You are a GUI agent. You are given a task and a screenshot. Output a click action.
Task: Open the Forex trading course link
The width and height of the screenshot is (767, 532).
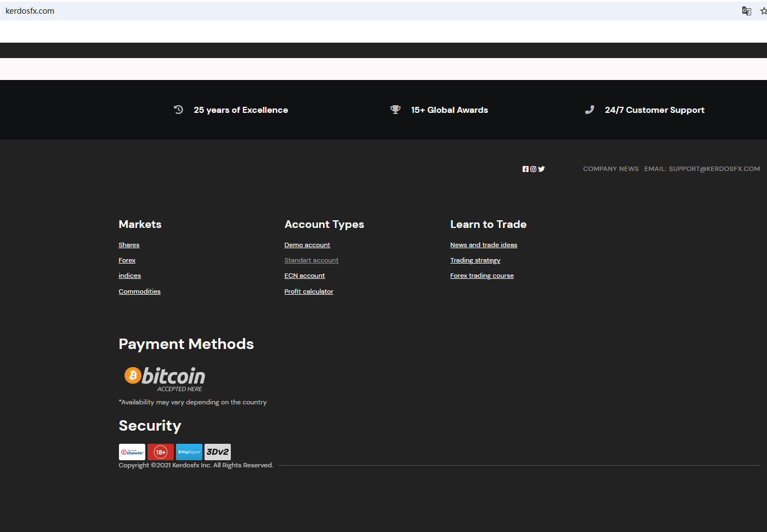[482, 276]
